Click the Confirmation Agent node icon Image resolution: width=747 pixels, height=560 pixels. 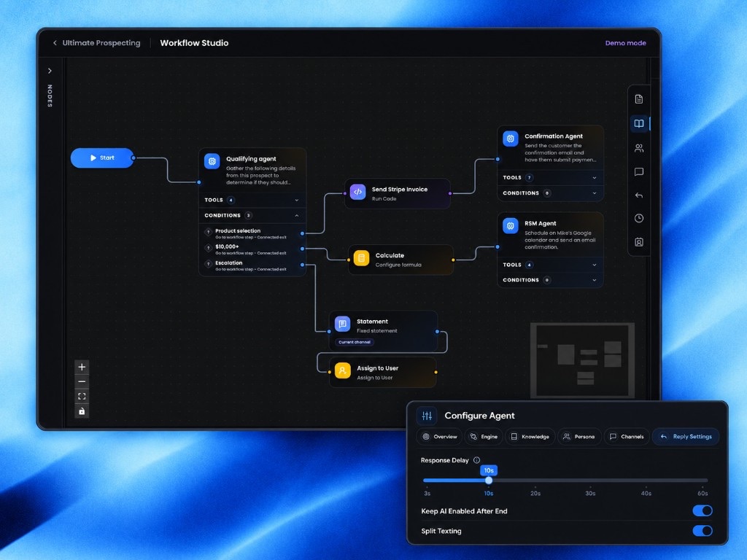[510, 139]
